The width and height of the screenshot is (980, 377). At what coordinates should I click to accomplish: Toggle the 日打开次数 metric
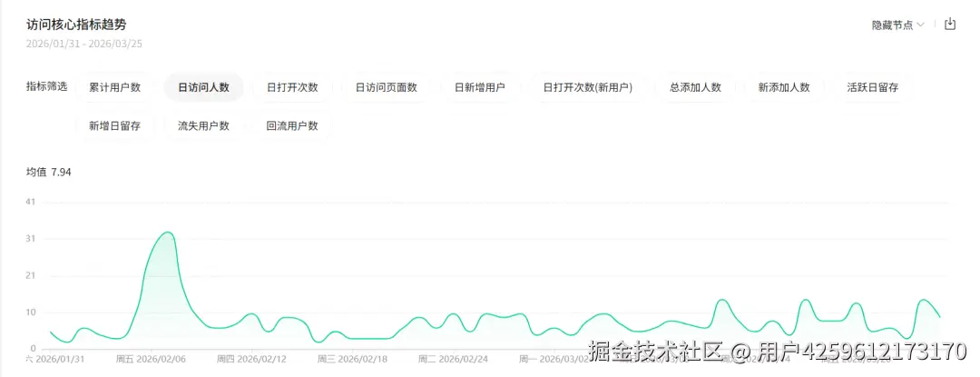coord(292,87)
